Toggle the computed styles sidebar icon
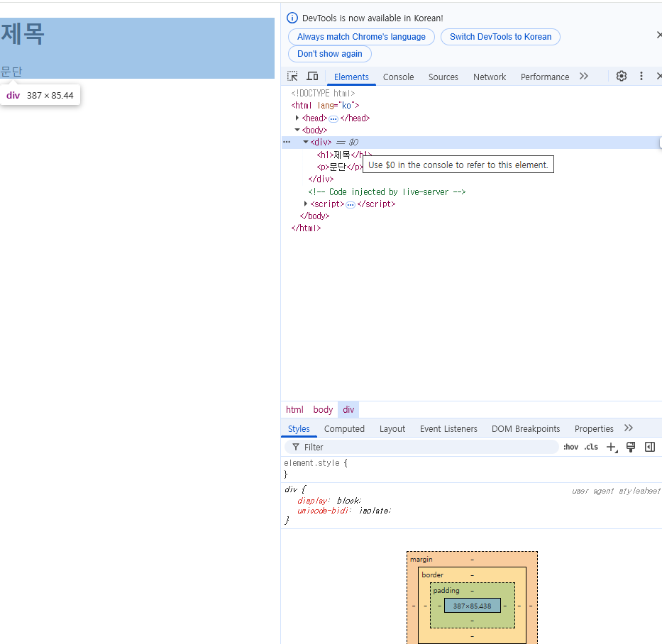662x644 pixels. coord(650,448)
